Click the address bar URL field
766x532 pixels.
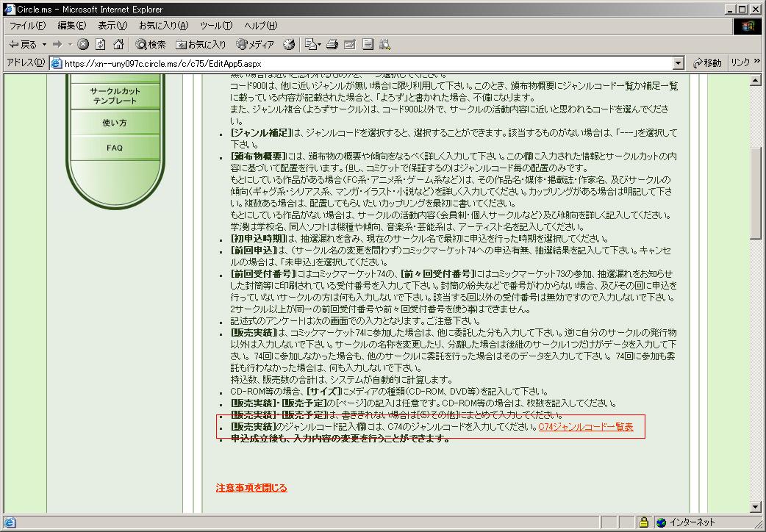366,63
